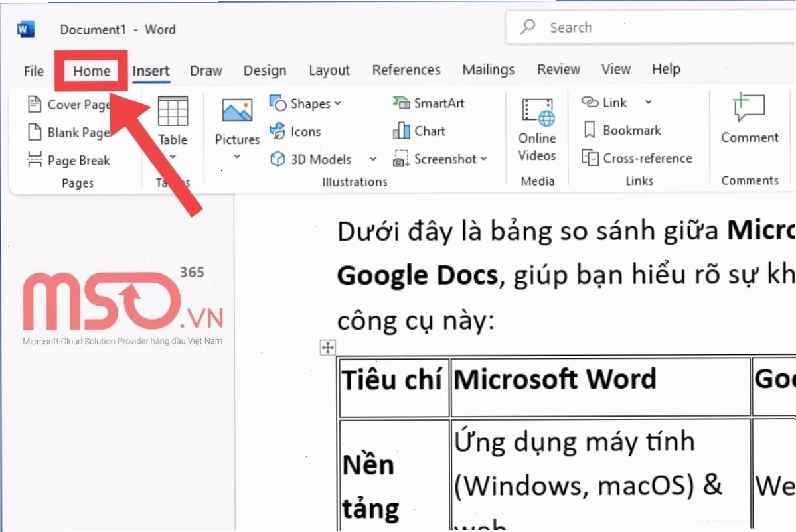Click the 'Nền tảng' table cell
This screenshot has width=796, height=532.
394,475
